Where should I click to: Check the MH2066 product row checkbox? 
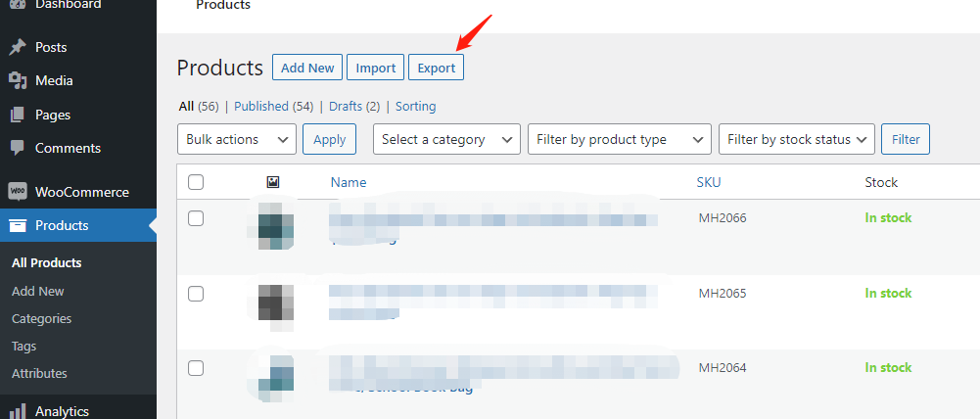pos(196,218)
